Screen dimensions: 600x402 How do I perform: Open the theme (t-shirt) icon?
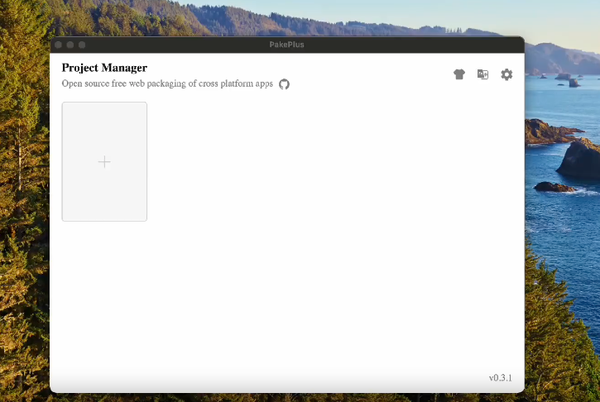[x=459, y=74]
